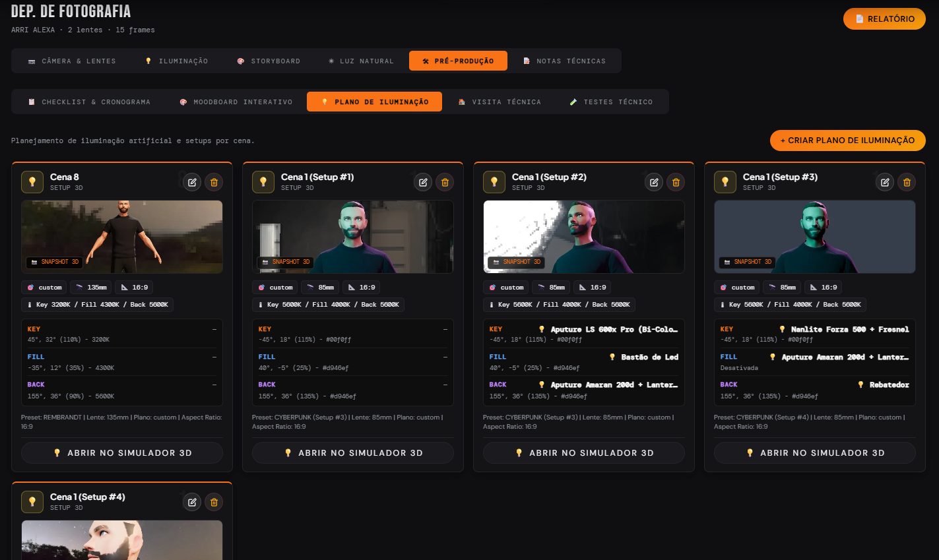Click Bastão de Led fill light bulb icon
Image resolution: width=939 pixels, height=560 pixels.
pos(612,357)
